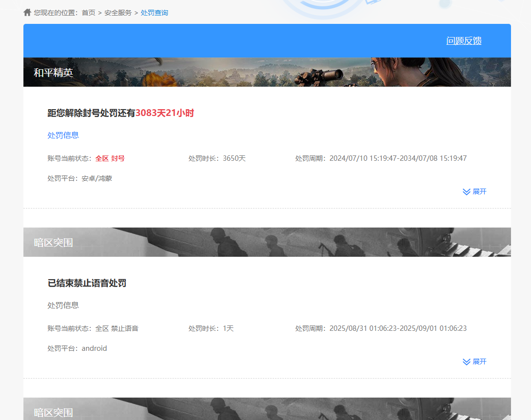Navigate to 首页 from the breadcrumb
The width and height of the screenshot is (531, 420).
[88, 12]
